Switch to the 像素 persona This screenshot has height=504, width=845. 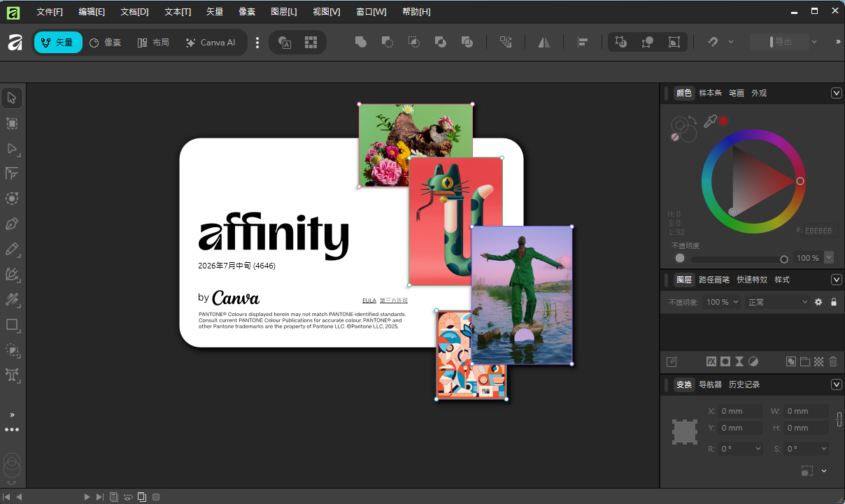[106, 43]
